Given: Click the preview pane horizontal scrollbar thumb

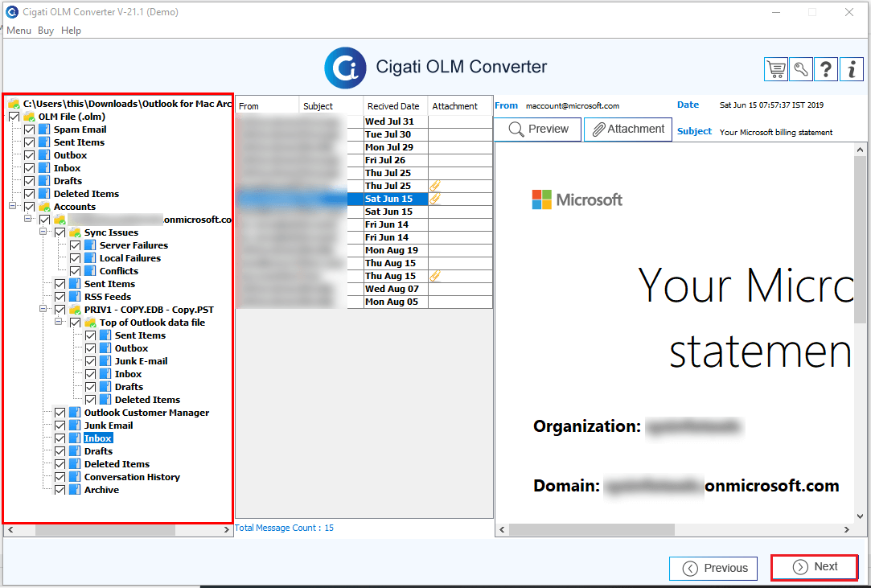Looking at the screenshot, I should tap(592, 529).
